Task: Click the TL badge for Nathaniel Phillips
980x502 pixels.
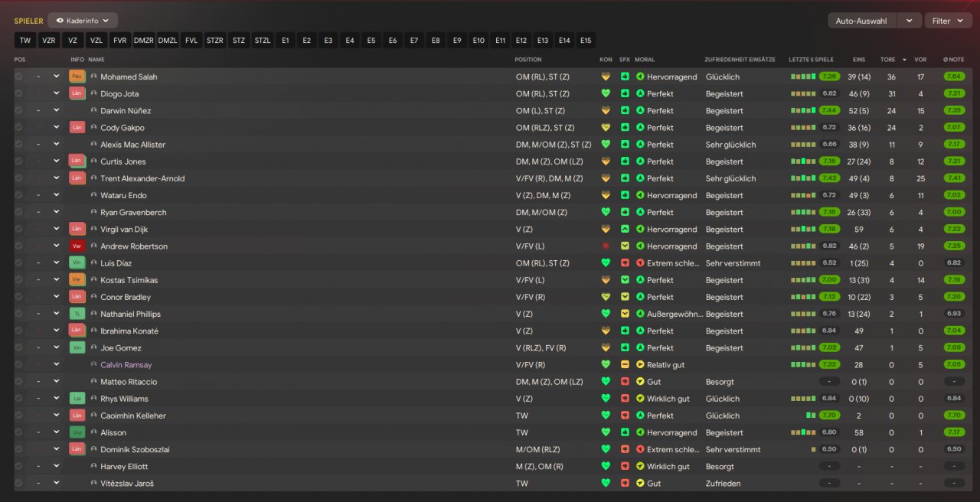Action: pos(77,314)
